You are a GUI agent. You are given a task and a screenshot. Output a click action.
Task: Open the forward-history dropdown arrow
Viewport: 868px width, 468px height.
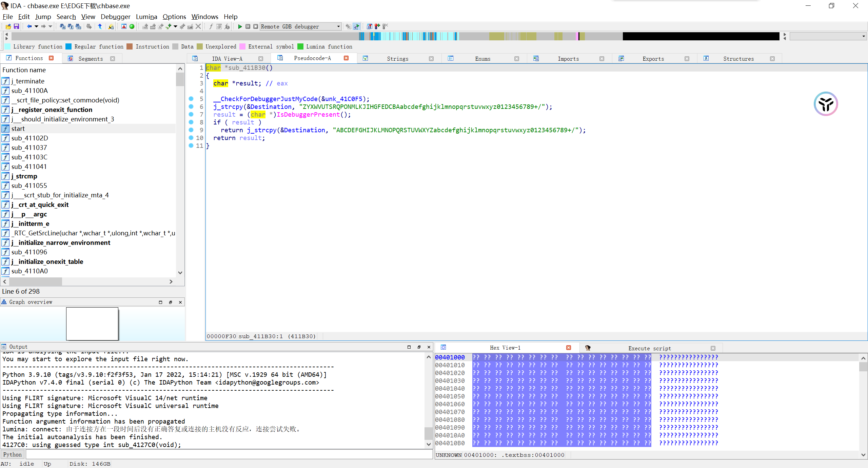(51, 26)
